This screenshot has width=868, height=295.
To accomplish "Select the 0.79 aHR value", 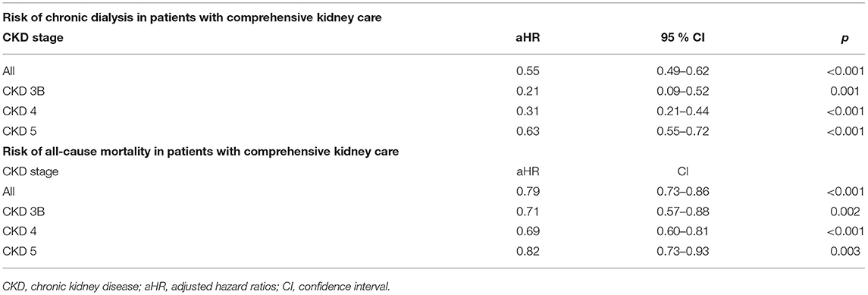I will tap(525, 192).
